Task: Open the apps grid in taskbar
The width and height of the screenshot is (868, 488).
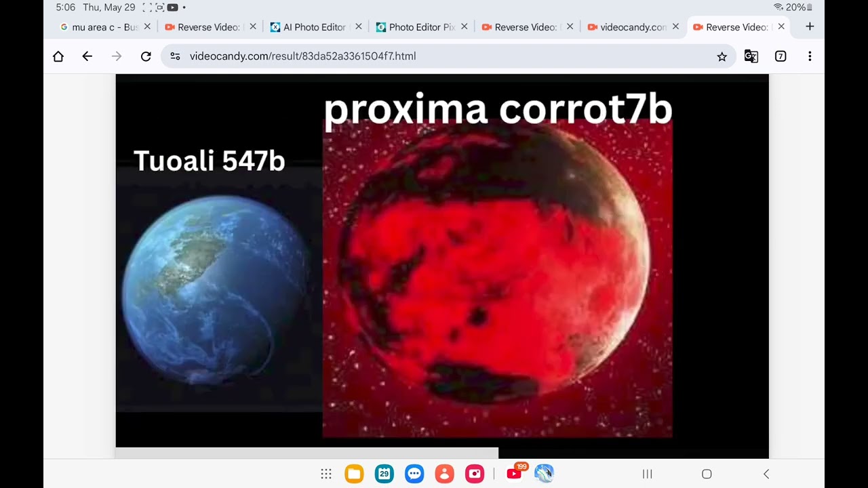Action: [x=326, y=474]
